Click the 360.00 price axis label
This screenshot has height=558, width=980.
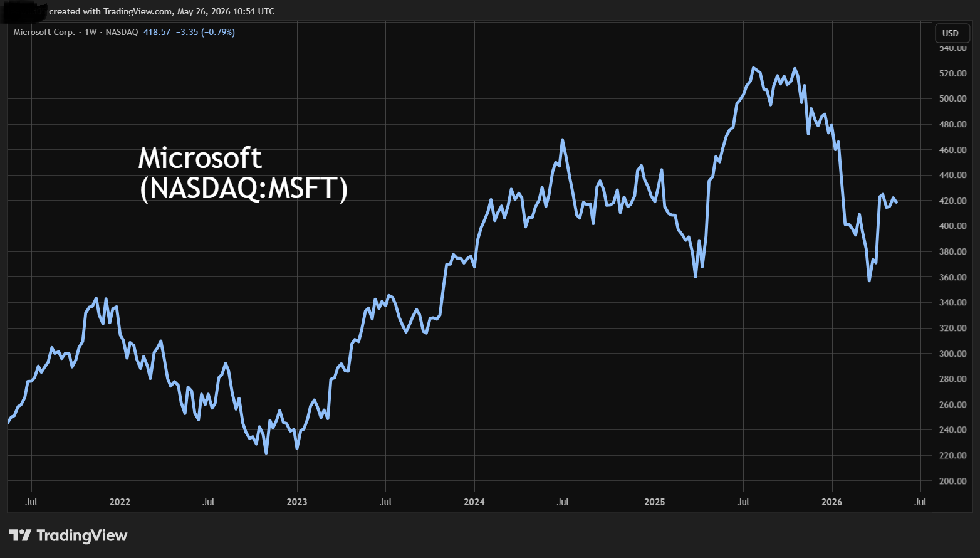(952, 277)
